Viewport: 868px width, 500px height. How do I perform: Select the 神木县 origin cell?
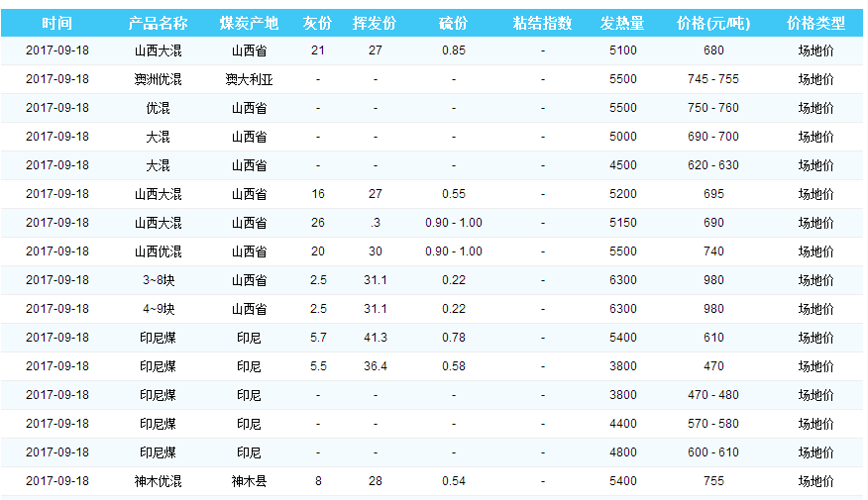249,481
